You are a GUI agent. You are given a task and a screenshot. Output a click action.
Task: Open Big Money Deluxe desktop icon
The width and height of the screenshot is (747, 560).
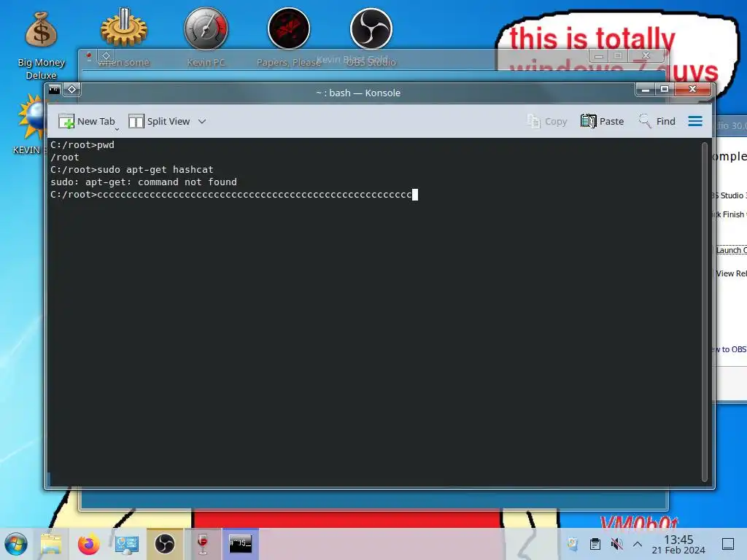pyautogui.click(x=41, y=47)
